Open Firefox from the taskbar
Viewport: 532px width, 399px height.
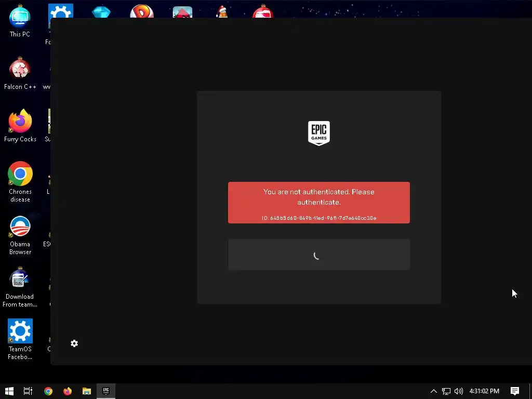click(68, 391)
